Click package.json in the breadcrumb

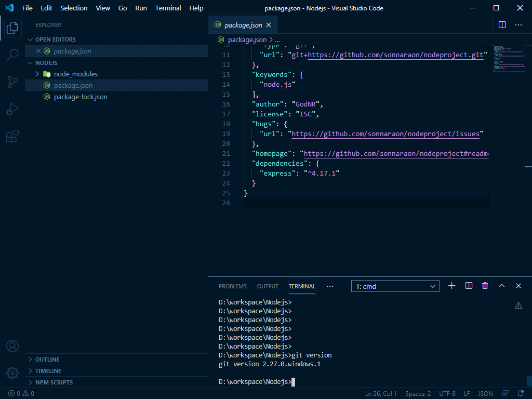pos(247,40)
